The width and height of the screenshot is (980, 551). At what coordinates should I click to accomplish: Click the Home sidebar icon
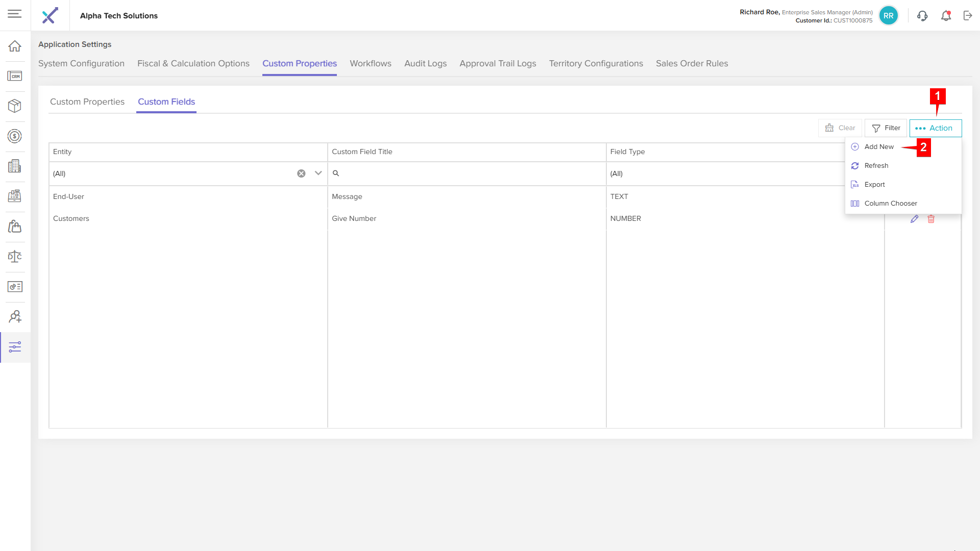15,46
